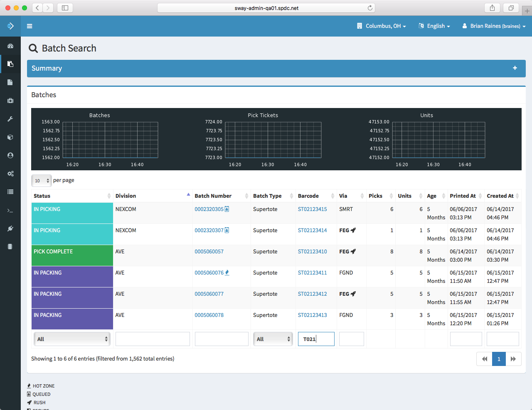Open barcode ST02123413 link
This screenshot has width=532, height=410.
pyautogui.click(x=312, y=315)
